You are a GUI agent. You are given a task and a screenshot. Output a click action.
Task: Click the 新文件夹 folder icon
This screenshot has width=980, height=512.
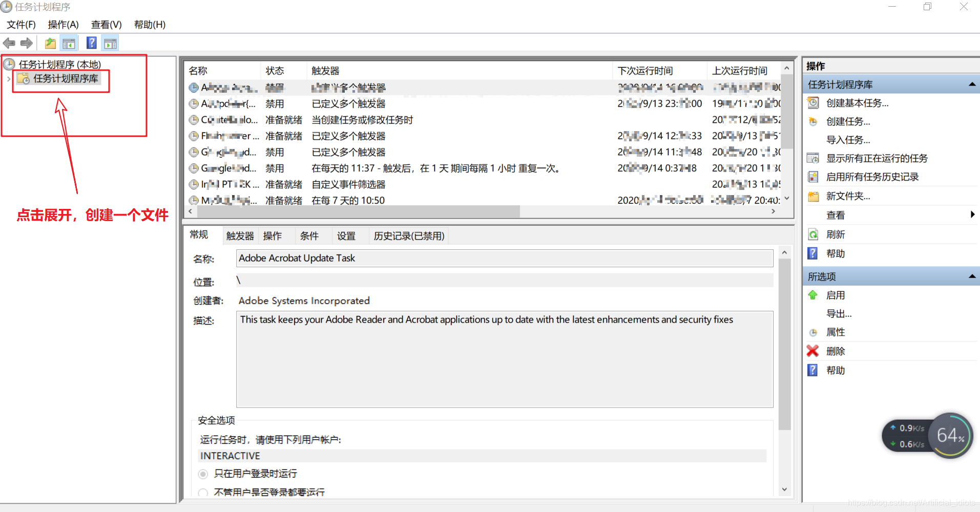(x=813, y=196)
